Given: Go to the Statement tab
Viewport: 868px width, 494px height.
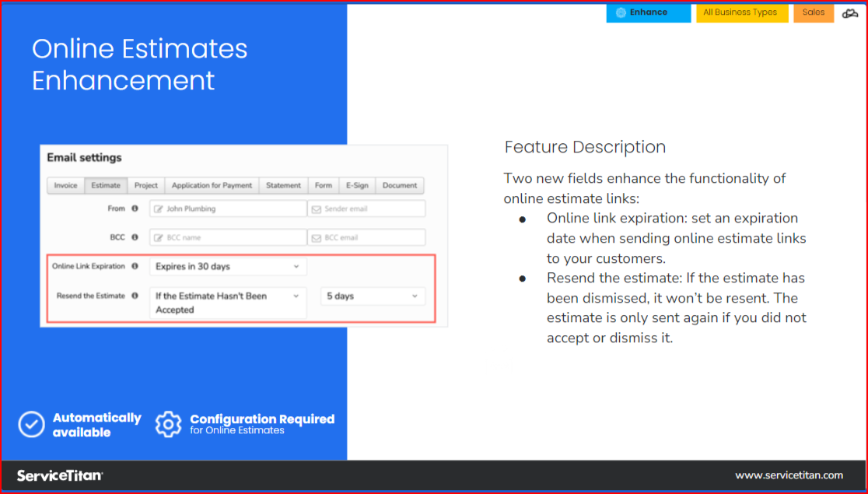Looking at the screenshot, I should pyautogui.click(x=283, y=185).
